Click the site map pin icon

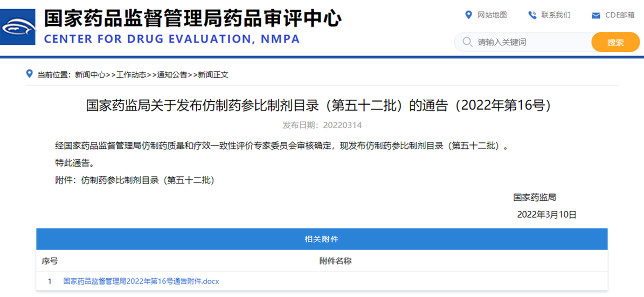(468, 15)
